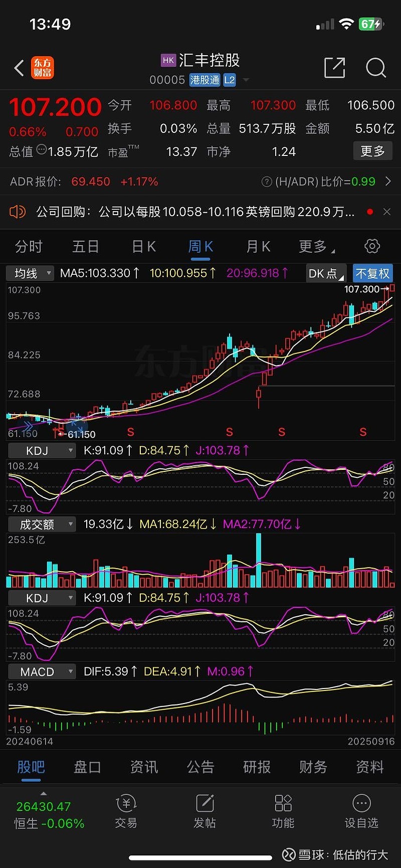Viewport: 401px width, 868px height.
Task: Open the 盘口 tab
Action: [x=87, y=767]
